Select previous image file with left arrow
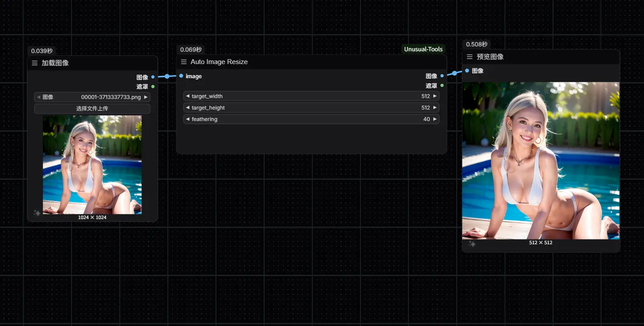Image resolution: width=644 pixels, height=326 pixels. [38, 97]
